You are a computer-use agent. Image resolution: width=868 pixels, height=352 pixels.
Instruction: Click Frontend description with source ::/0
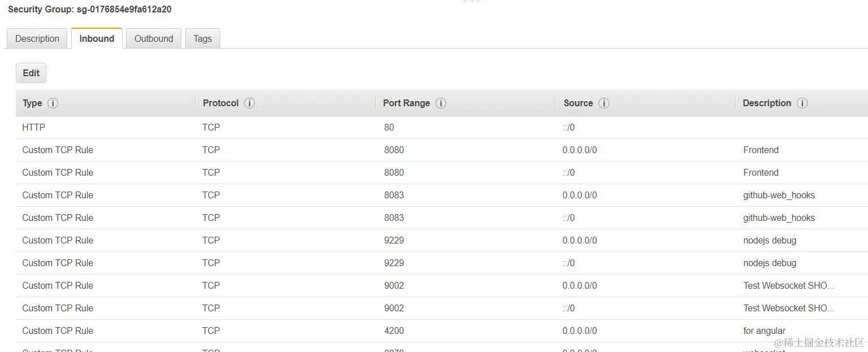[761, 172]
